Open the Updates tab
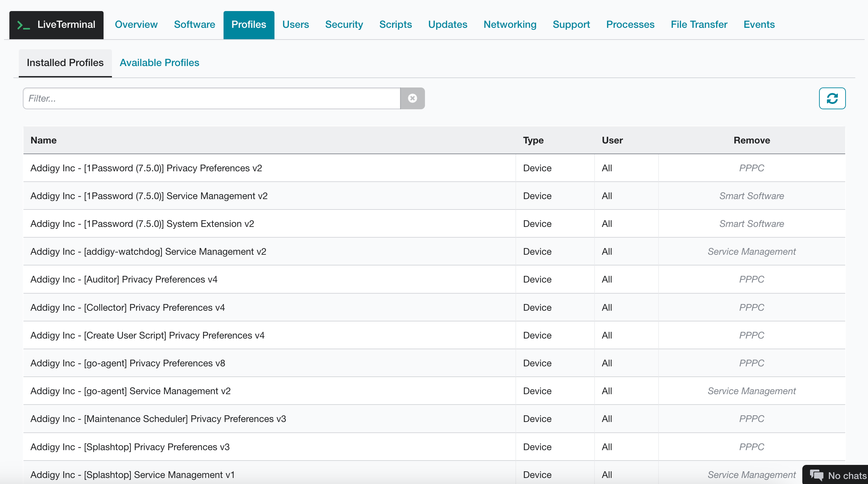The width and height of the screenshot is (868, 484). pyautogui.click(x=447, y=24)
